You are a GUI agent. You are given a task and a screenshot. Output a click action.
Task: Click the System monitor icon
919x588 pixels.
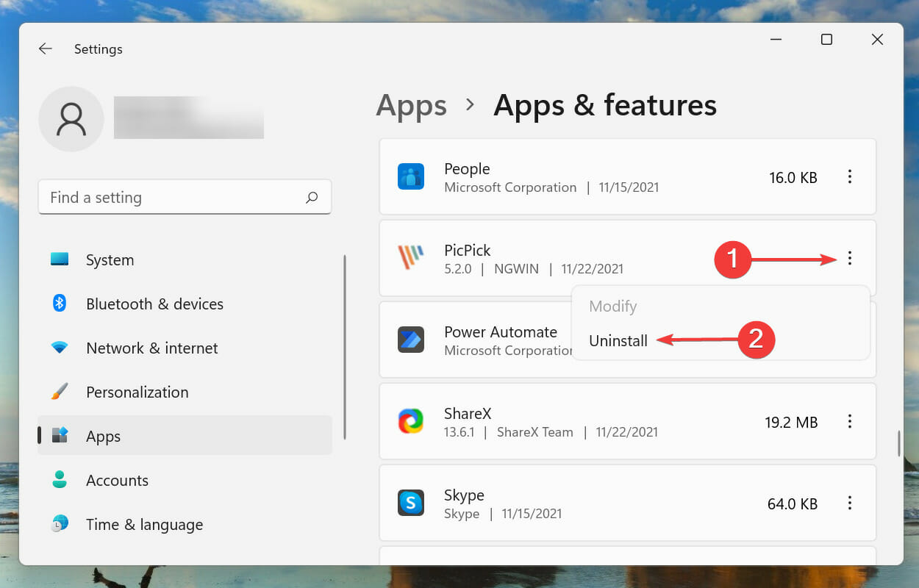pos(60,259)
